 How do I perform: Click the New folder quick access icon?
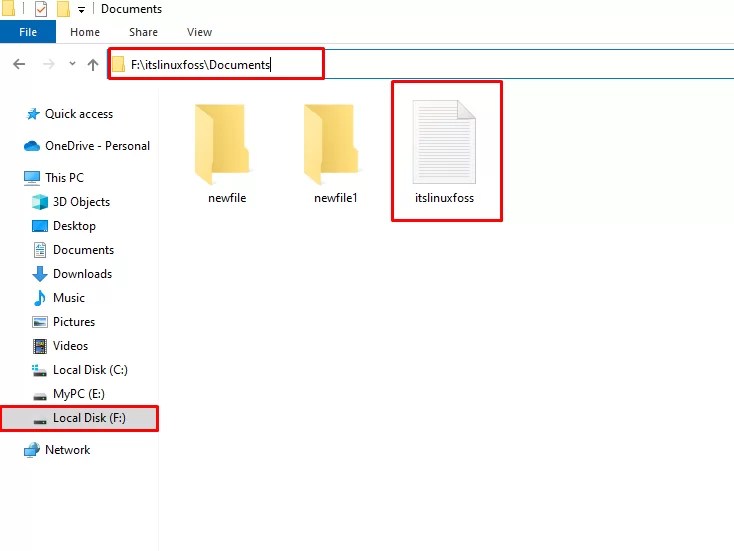(x=63, y=8)
